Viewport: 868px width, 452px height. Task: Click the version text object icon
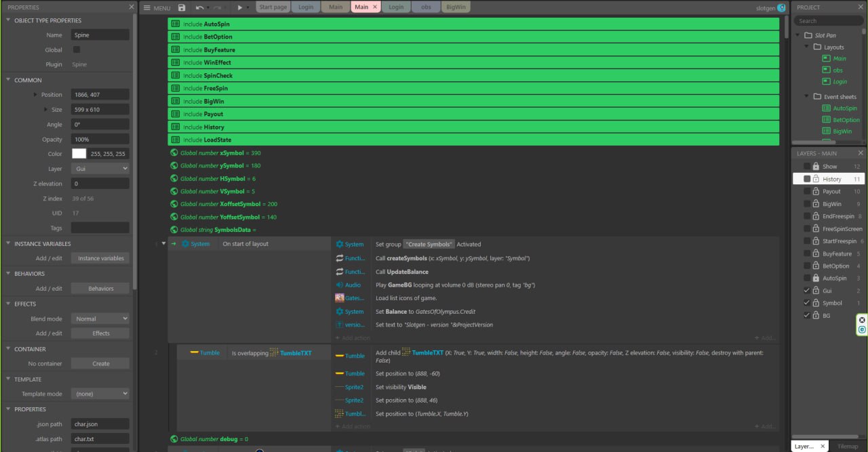[x=340, y=325]
